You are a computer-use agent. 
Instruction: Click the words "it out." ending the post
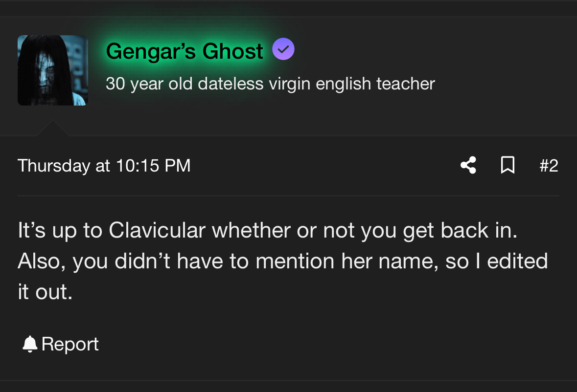(x=45, y=292)
